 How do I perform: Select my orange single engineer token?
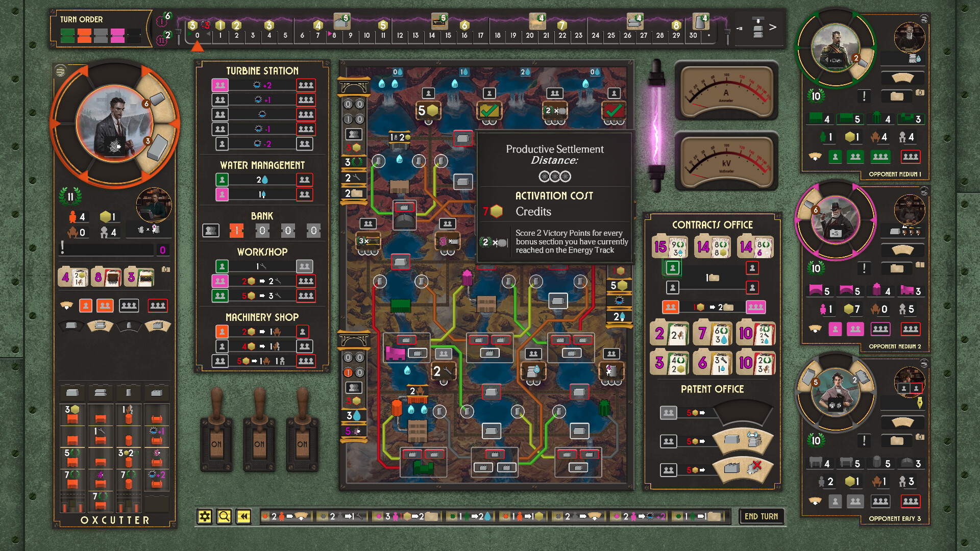[x=86, y=306]
